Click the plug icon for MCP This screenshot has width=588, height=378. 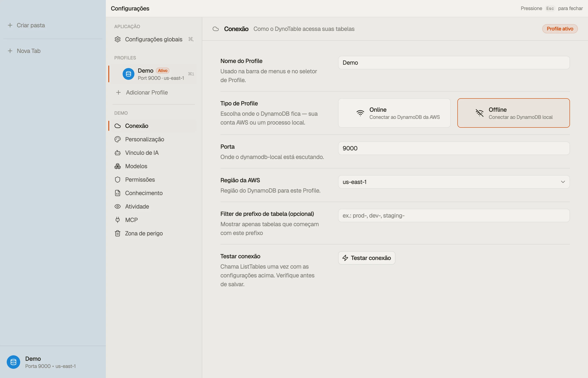coord(118,220)
